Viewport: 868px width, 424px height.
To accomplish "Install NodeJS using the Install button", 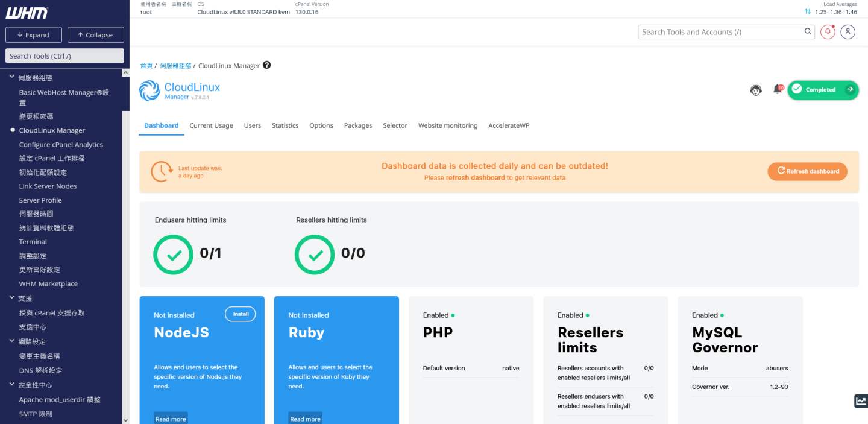I will pyautogui.click(x=241, y=314).
